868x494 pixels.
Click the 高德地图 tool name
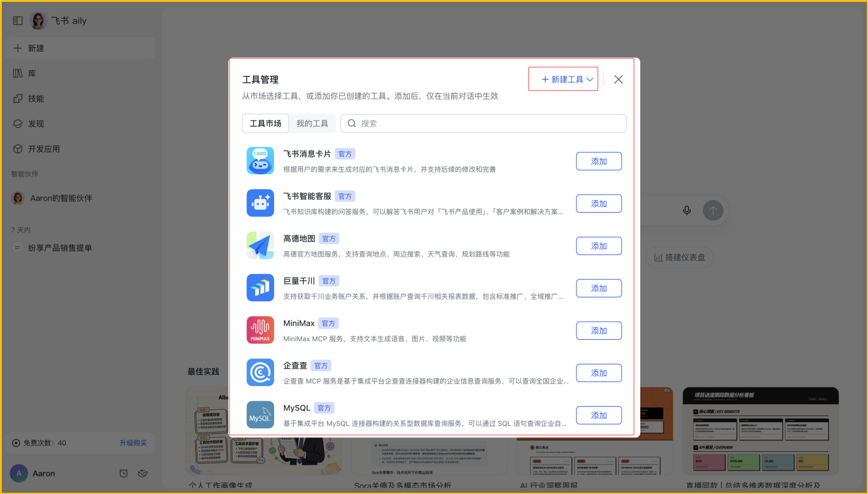pos(299,238)
